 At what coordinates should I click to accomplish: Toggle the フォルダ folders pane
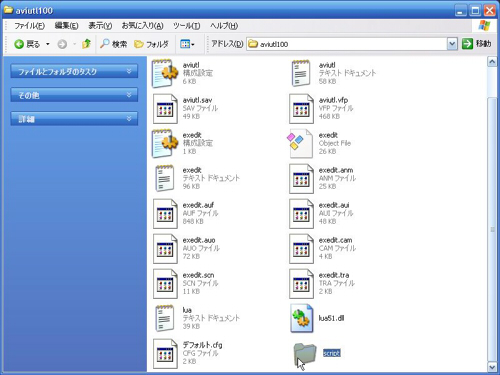tap(152, 44)
